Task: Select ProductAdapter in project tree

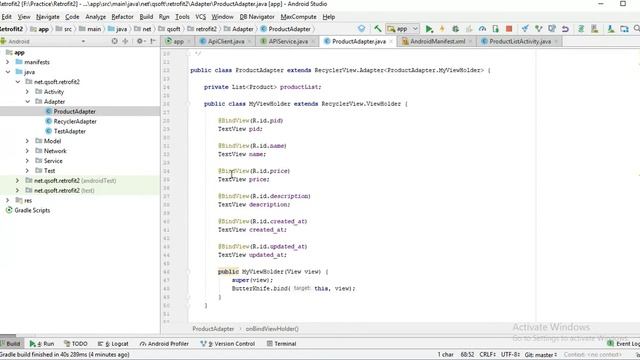Action: [75, 111]
